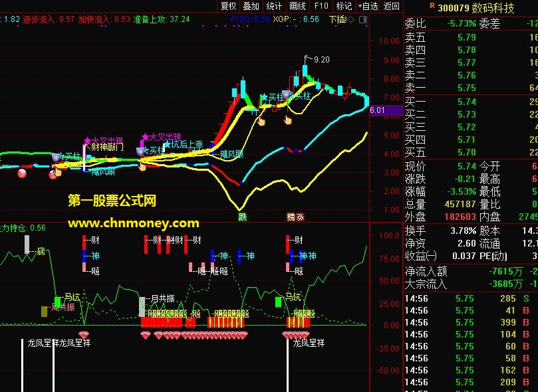The height and width of the screenshot is (392, 538).
Task: Select the 卖三 5.77 order row
Action: point(471,62)
